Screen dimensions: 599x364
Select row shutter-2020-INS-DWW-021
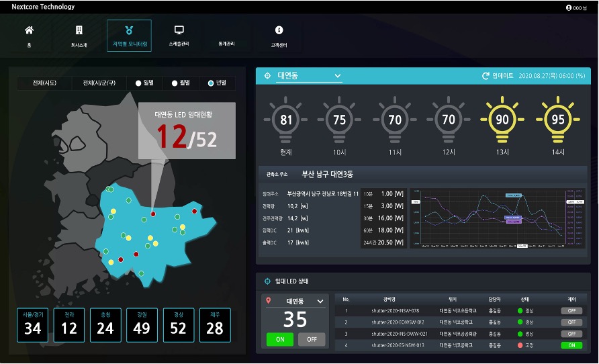(461, 334)
